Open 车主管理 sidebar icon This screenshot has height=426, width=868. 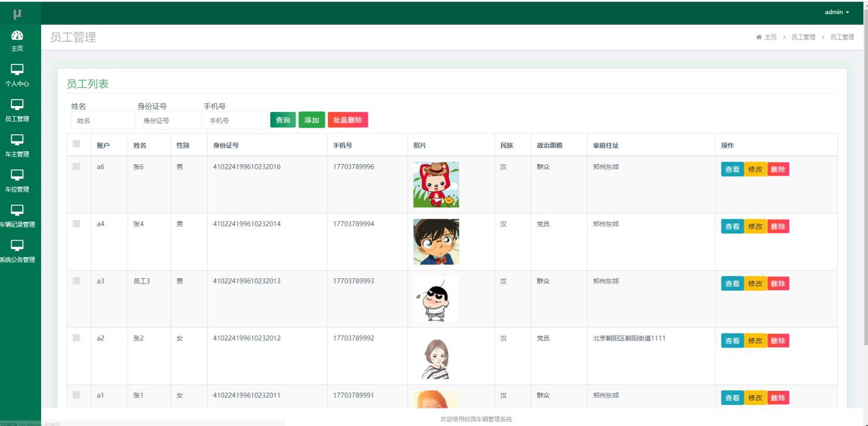[x=17, y=140]
